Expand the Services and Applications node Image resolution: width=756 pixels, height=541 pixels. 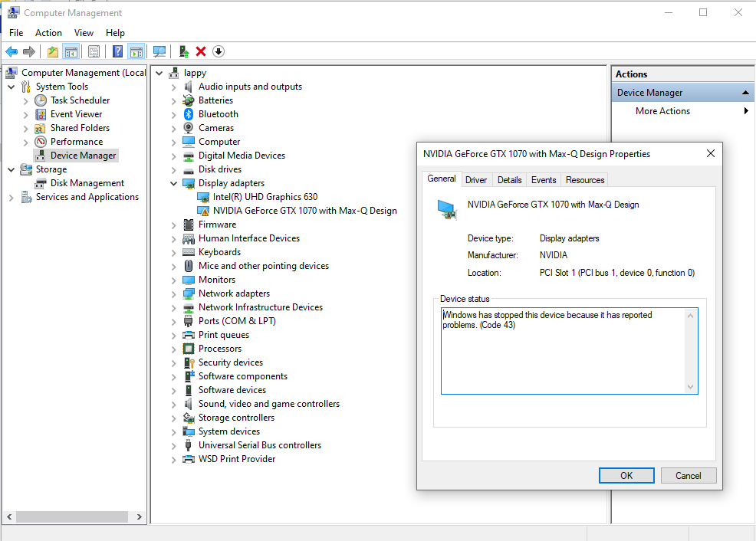11,198
